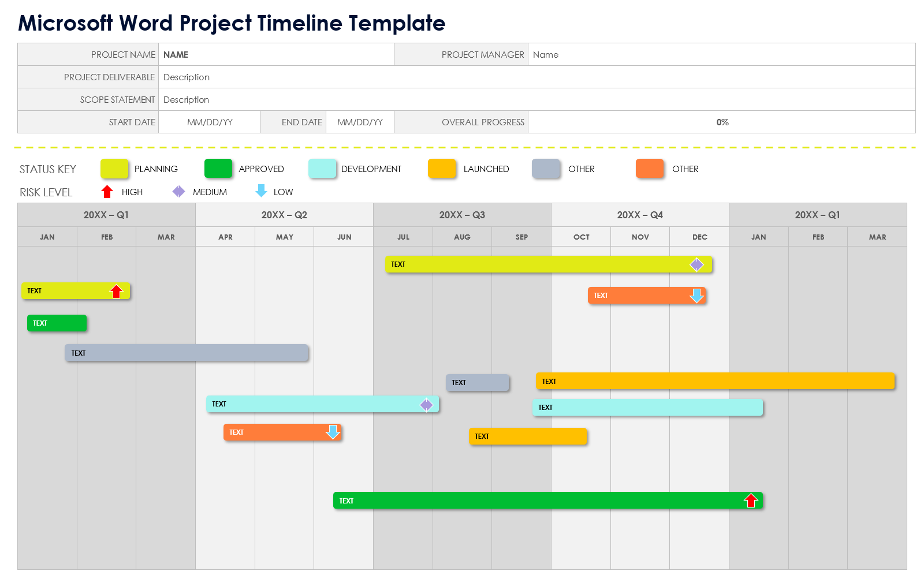This screenshot has height=582, width=924.
Task: Select the cyan DEVELOPMENT status swatch
Action: pyautogui.click(x=322, y=169)
